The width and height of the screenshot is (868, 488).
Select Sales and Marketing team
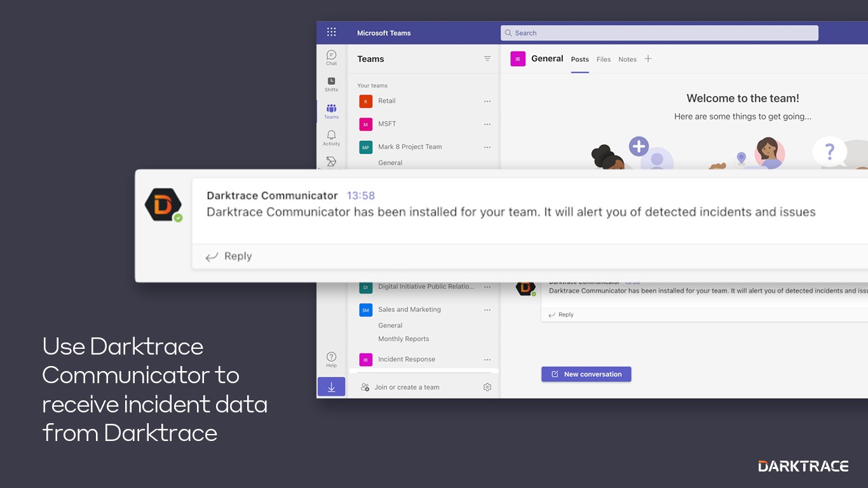[x=409, y=309]
